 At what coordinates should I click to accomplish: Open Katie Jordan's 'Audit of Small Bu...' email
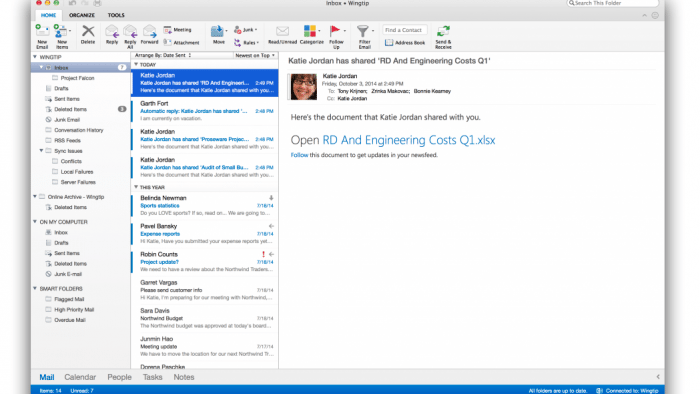[x=205, y=167]
